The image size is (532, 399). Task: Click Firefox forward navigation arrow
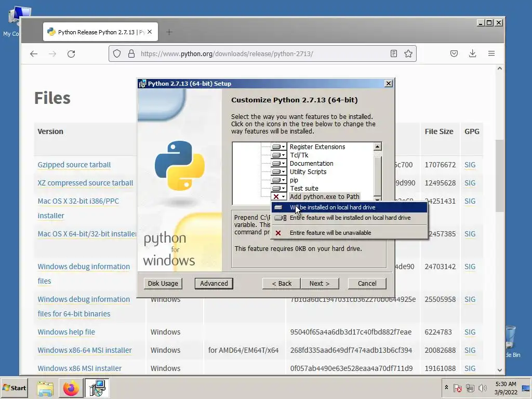click(x=52, y=54)
